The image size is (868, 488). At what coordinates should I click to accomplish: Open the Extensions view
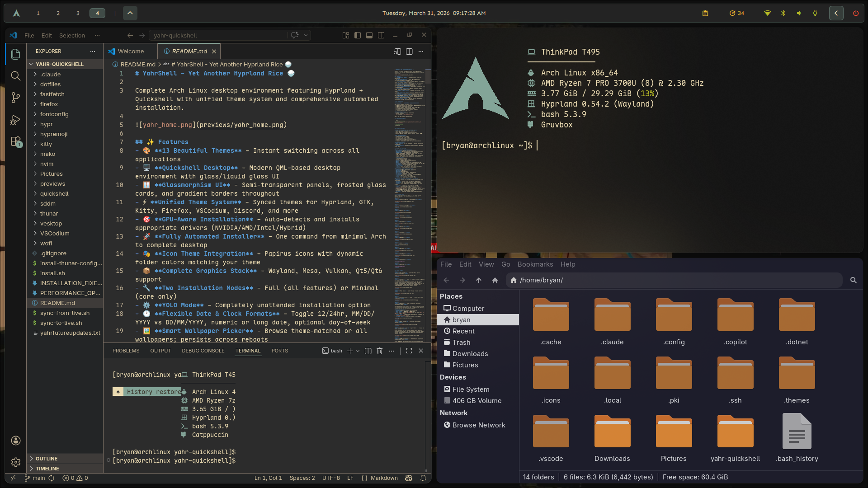(x=15, y=141)
